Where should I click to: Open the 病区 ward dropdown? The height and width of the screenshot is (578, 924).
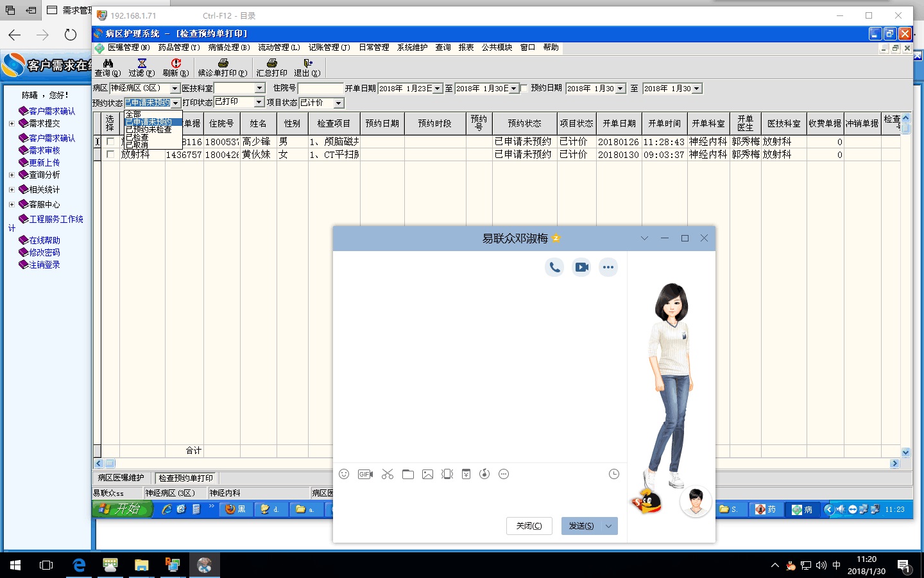click(175, 89)
